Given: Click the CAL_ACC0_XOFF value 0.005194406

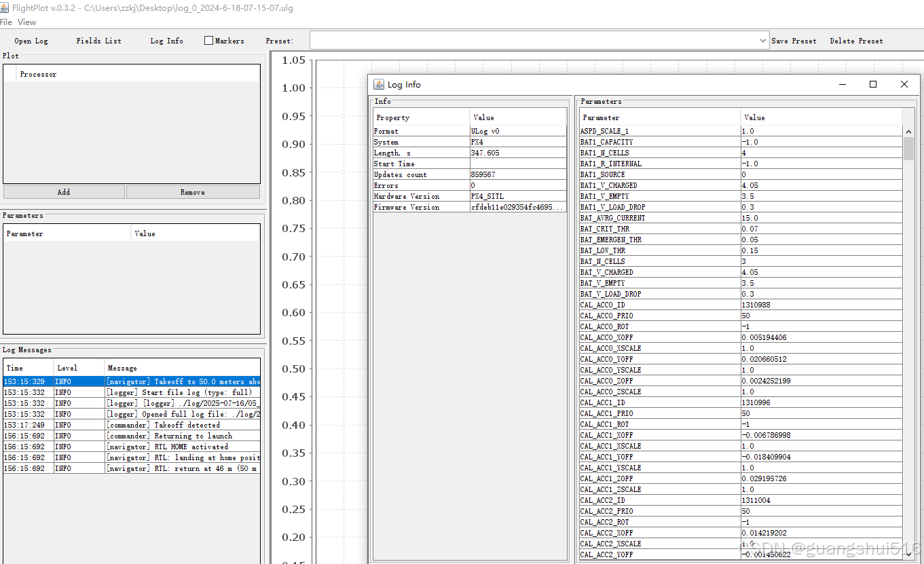Looking at the screenshot, I should (821, 337).
